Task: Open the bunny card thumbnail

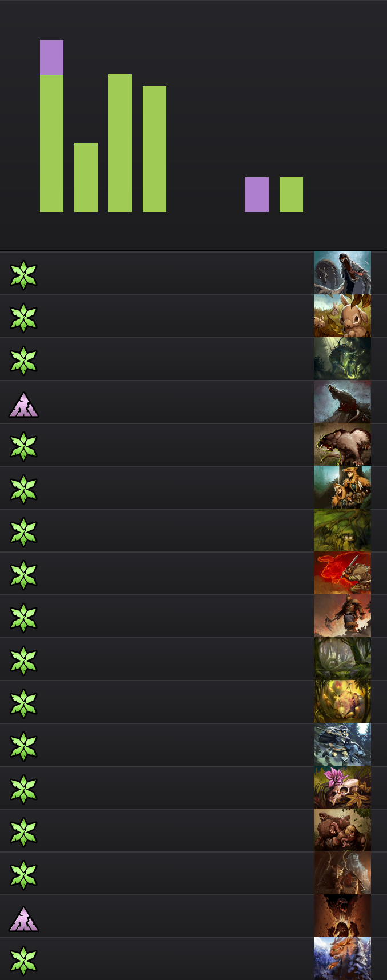Action: click(x=342, y=316)
